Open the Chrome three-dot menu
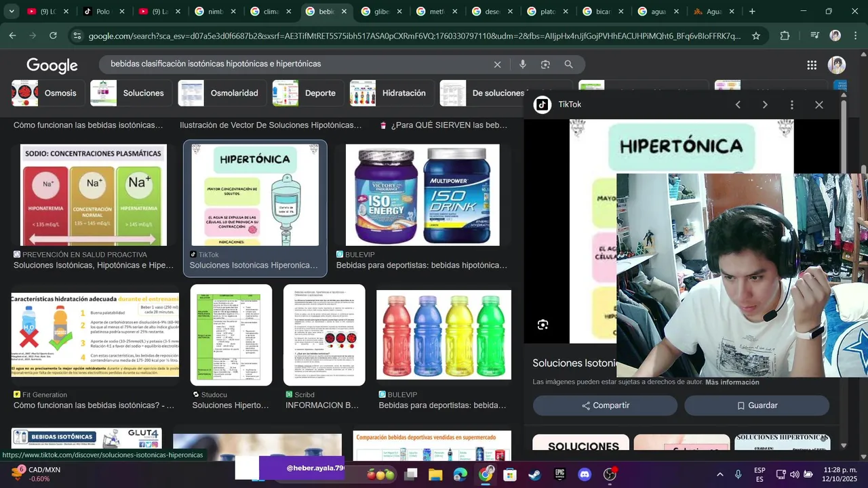 pos(855,36)
